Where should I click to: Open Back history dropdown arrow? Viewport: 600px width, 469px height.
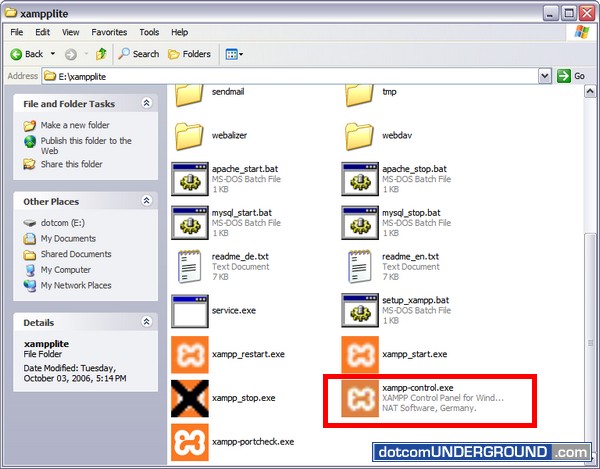[x=53, y=54]
